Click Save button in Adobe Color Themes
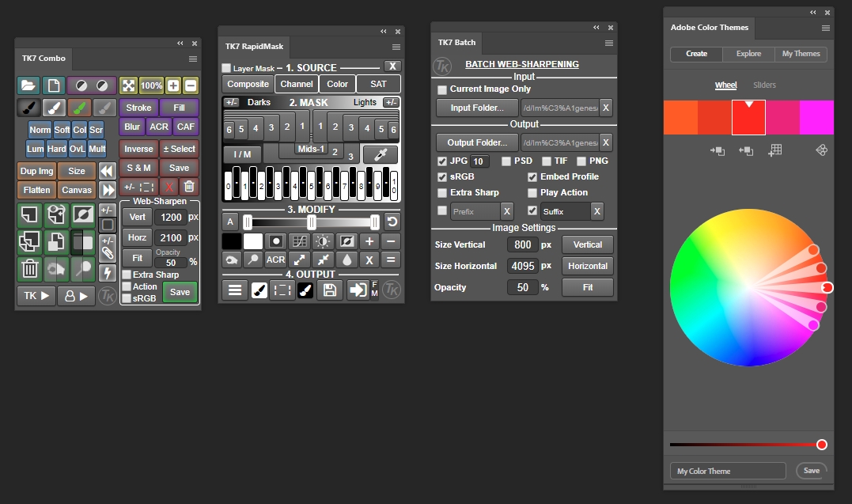Image resolution: width=852 pixels, height=504 pixels. point(811,471)
